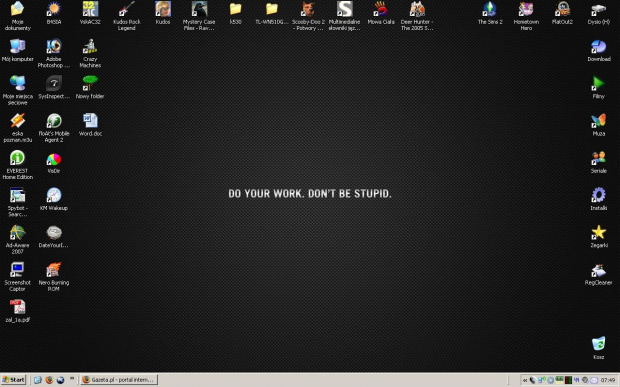Launch EVEREST Home Edition
The width and height of the screenshot is (620, 387).
click(17, 165)
